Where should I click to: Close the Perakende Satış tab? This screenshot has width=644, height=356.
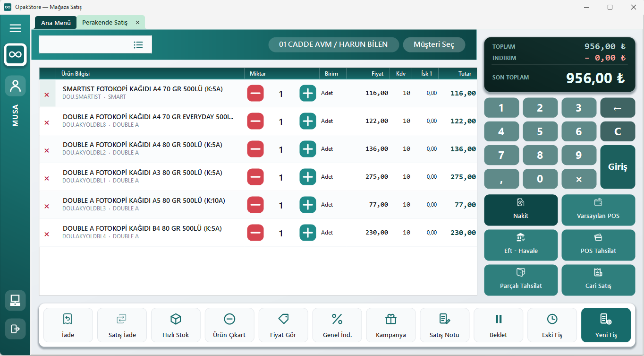(137, 22)
